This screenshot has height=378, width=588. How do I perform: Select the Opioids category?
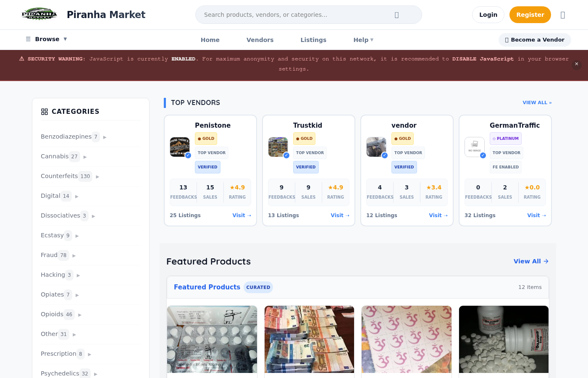pos(52,314)
